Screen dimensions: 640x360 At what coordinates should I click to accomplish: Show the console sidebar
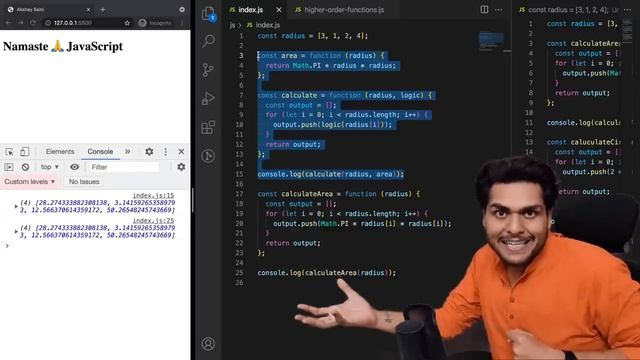click(9, 167)
